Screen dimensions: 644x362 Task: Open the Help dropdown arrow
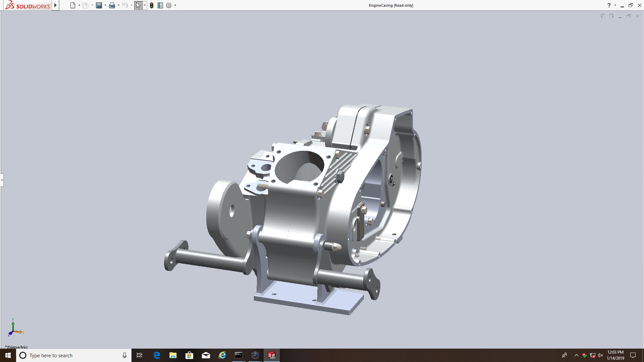click(x=615, y=5)
